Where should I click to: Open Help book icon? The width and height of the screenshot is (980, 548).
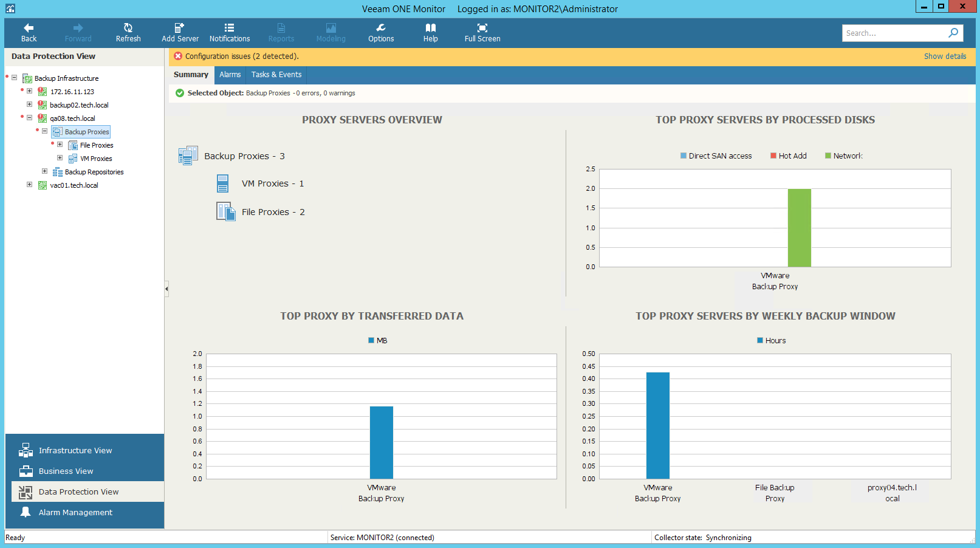coord(431,28)
